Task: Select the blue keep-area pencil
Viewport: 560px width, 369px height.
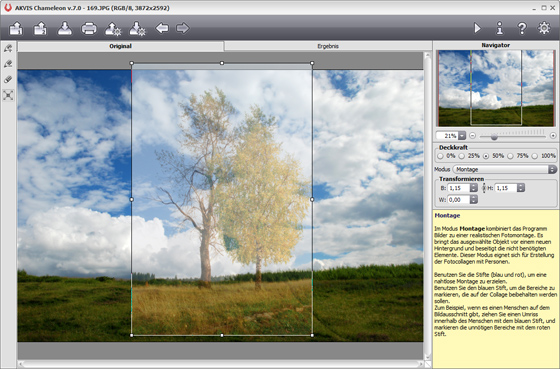Action: pyautogui.click(x=8, y=48)
